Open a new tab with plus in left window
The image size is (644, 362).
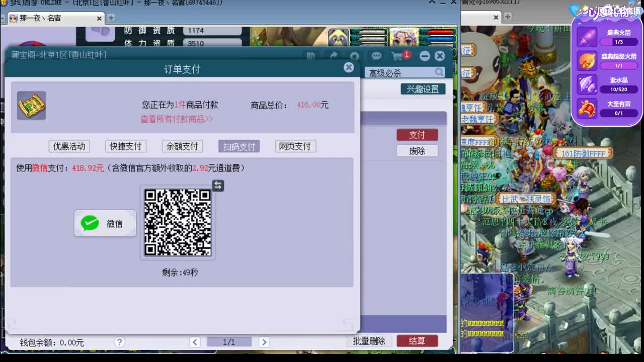point(111,18)
